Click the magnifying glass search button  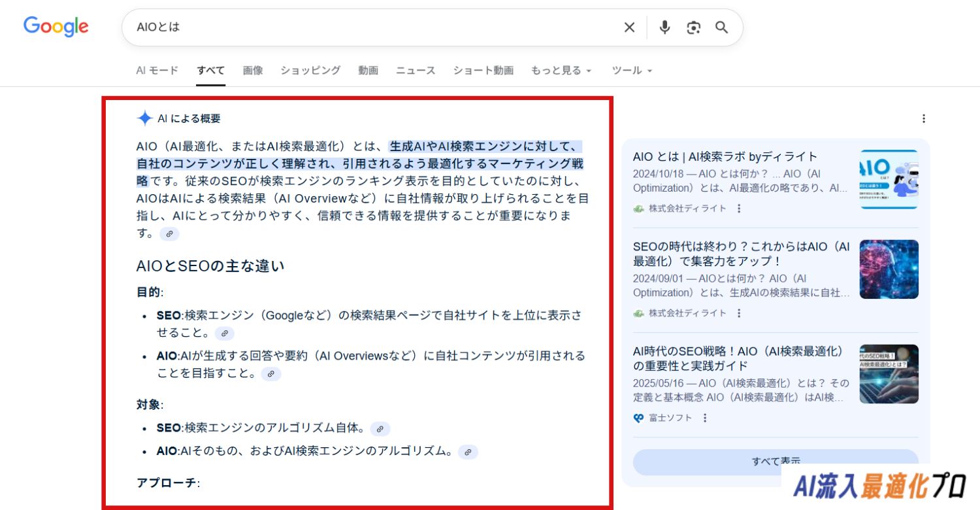coord(721,27)
